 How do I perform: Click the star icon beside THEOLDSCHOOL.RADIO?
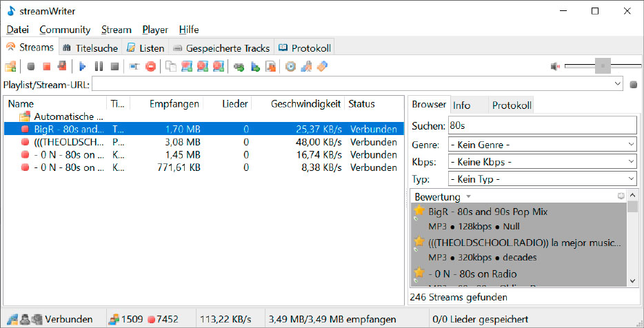[x=419, y=243]
